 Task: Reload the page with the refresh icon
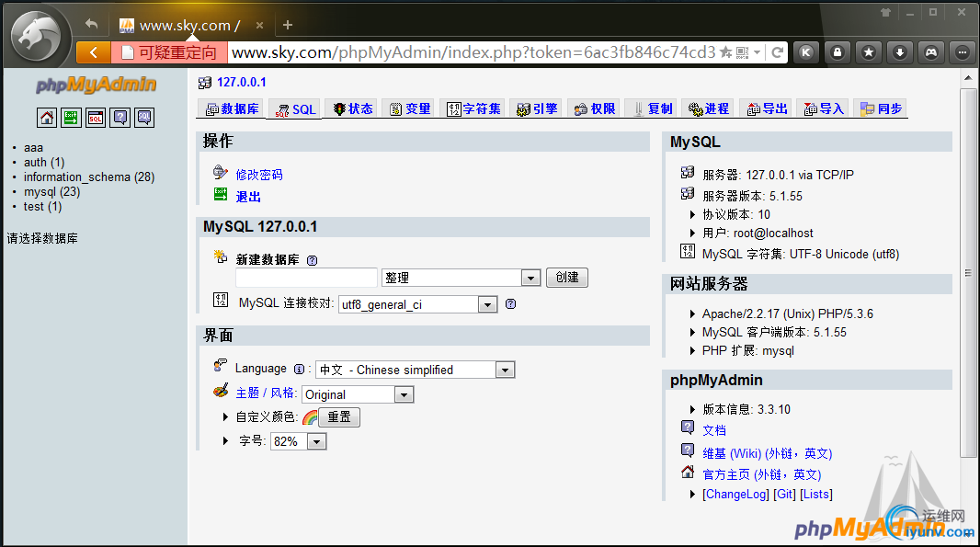pos(777,52)
